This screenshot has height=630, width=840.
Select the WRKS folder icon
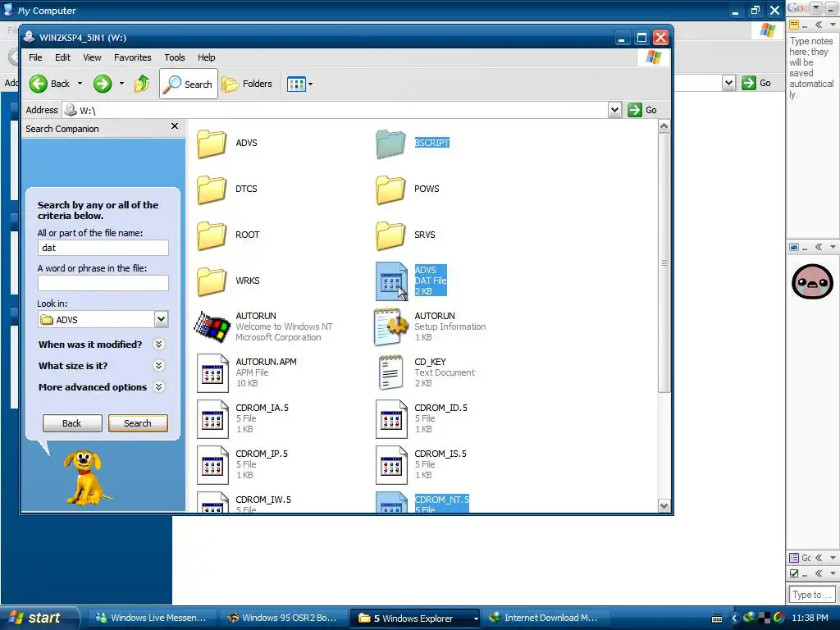(x=212, y=282)
